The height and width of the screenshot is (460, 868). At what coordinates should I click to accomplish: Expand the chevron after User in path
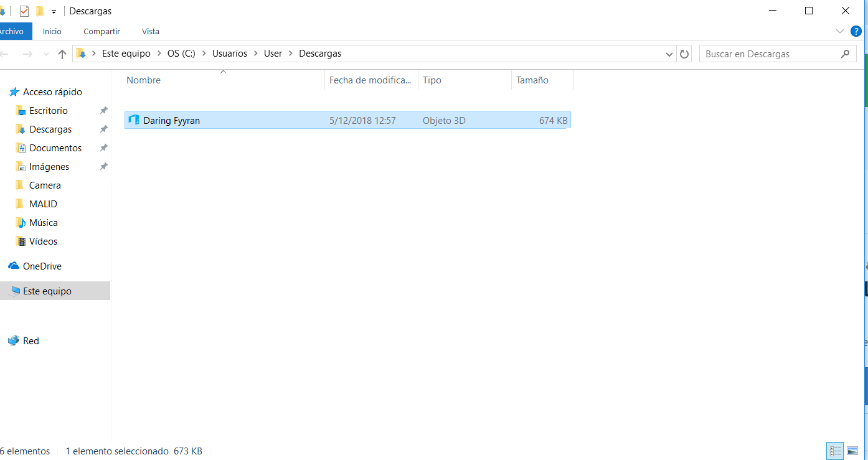[291, 54]
